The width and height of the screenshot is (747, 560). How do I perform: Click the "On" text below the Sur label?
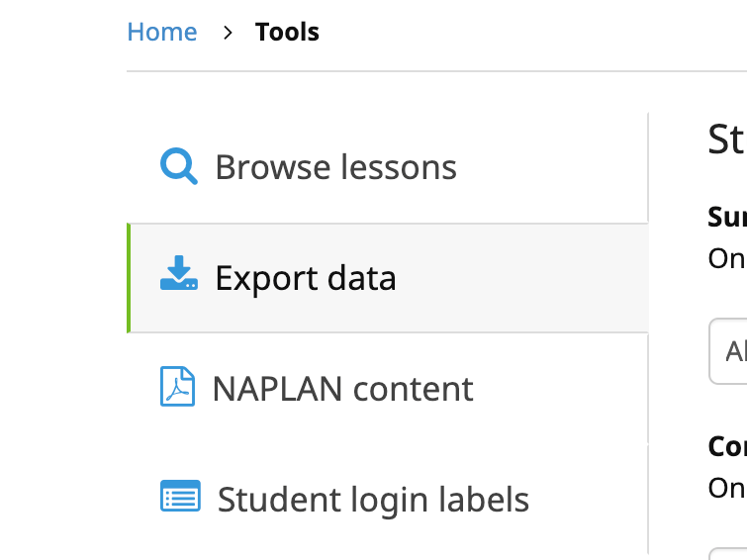(726, 257)
